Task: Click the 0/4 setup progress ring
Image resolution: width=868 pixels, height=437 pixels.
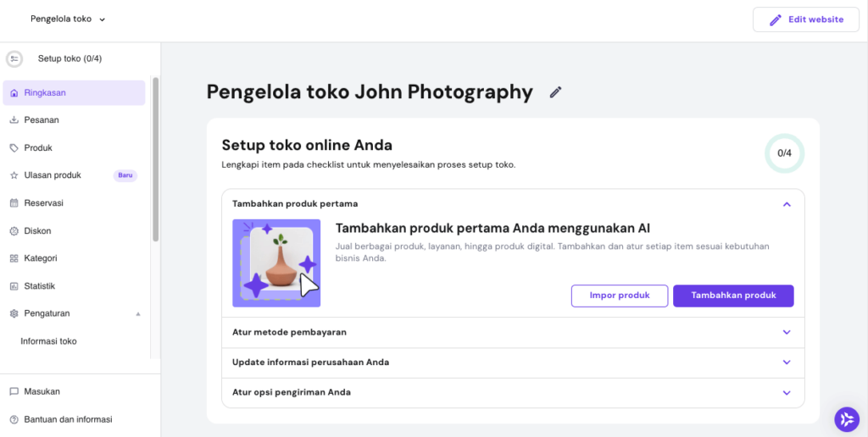Action: (784, 153)
